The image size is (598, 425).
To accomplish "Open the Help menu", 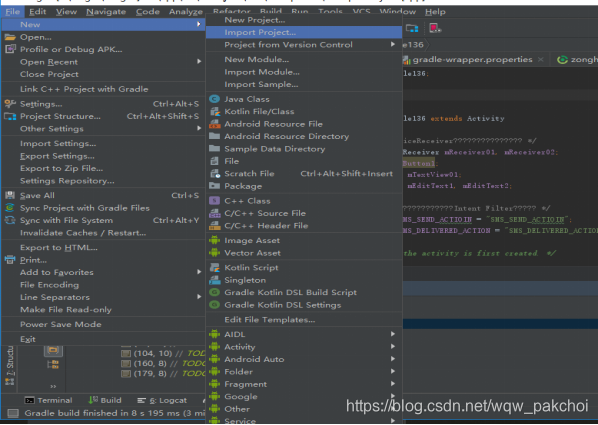I will click(435, 12).
